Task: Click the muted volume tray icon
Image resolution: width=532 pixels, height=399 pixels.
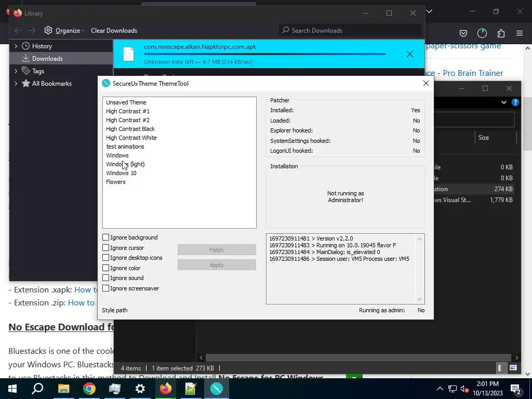Action: tap(464, 389)
